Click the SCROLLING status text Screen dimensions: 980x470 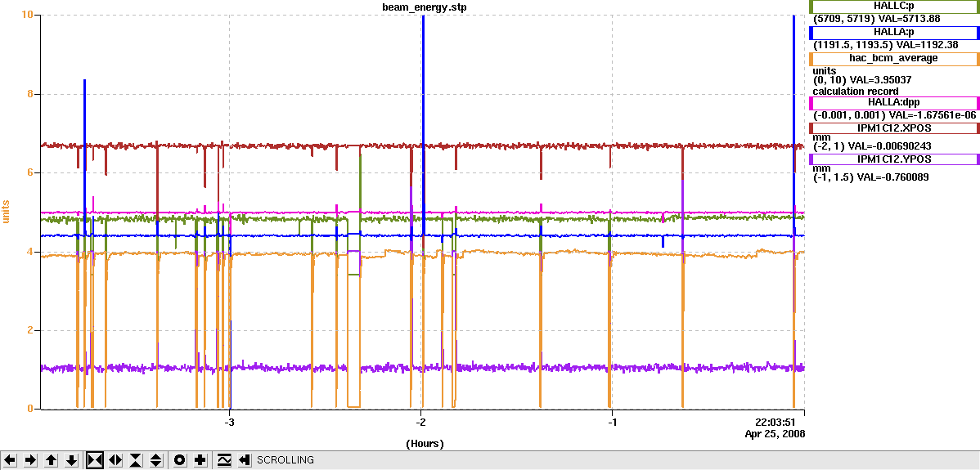[x=285, y=460]
